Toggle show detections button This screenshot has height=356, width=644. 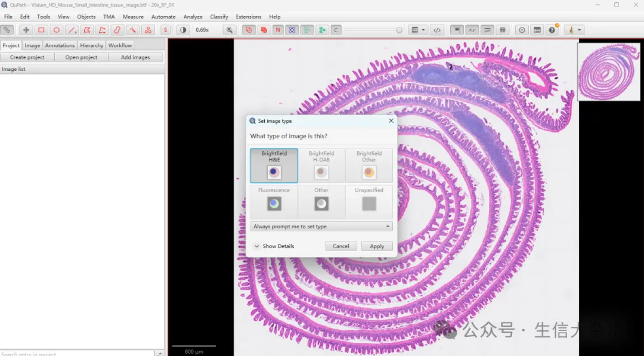pyautogui.click(x=307, y=30)
